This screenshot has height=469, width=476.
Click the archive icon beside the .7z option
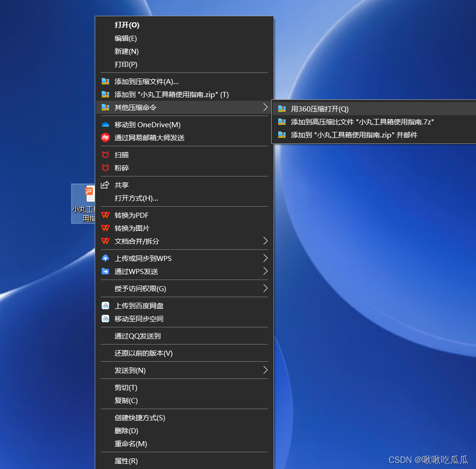point(282,122)
